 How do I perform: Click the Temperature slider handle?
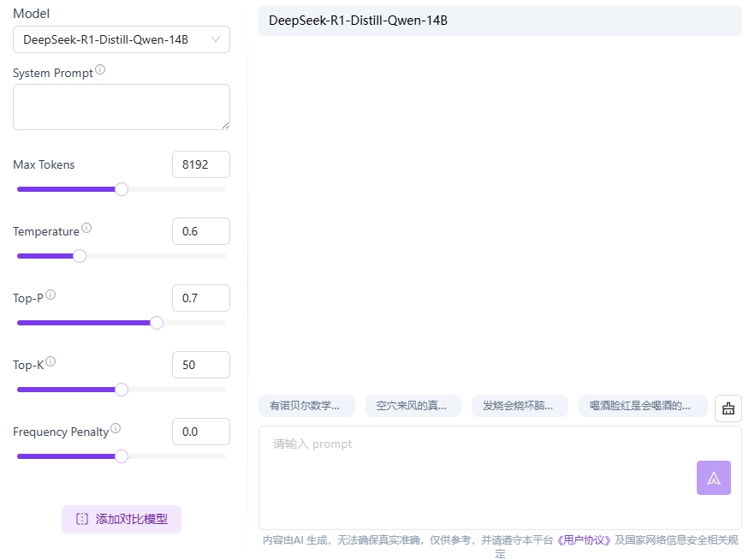[x=80, y=255]
